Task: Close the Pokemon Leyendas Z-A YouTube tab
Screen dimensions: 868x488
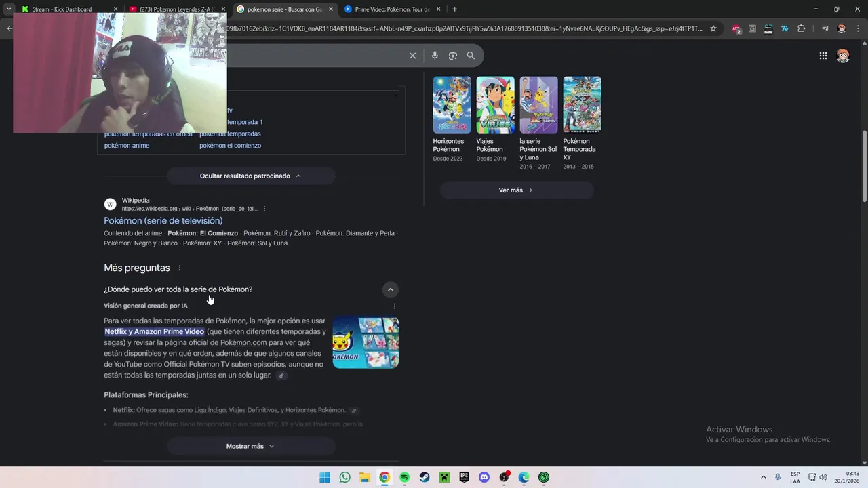Action: point(223,9)
